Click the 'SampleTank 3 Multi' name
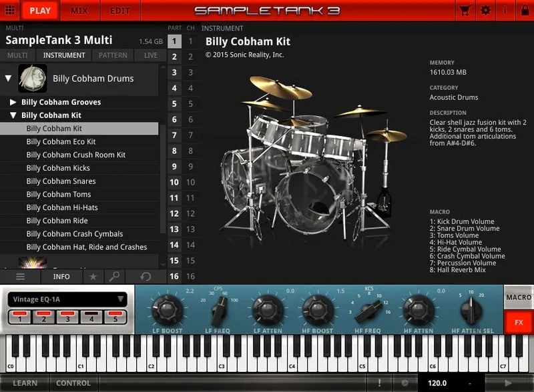Viewport: 534px width, 392px height. (x=59, y=40)
